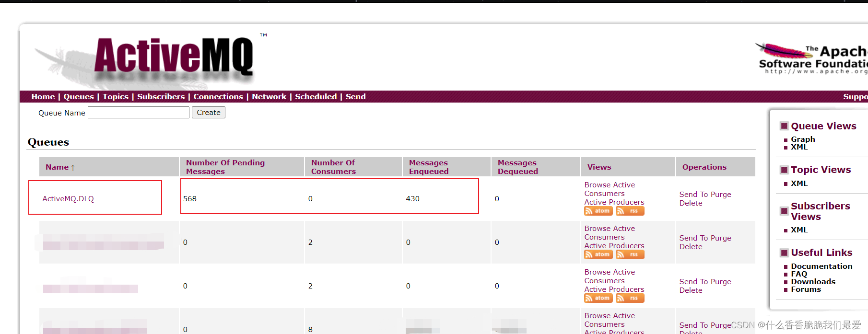Screen dimensions: 868x334
Task: Open atom feed for ActiveMQ.DLQ queue
Action: 598,211
